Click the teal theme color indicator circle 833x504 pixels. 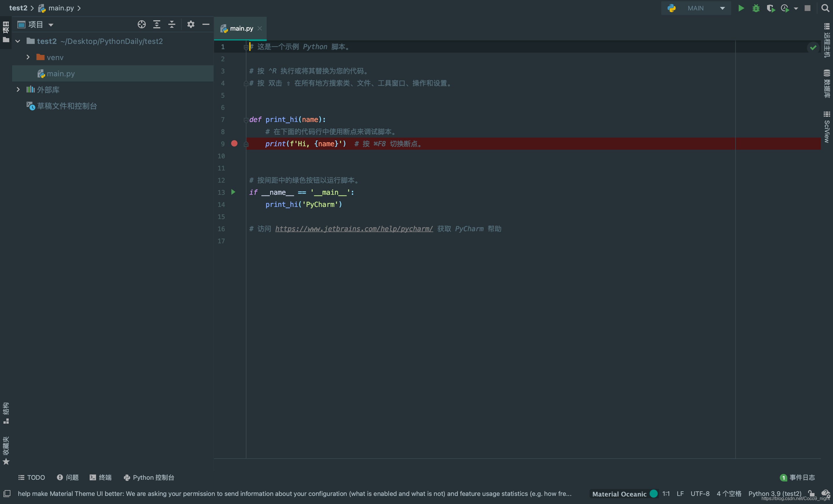pos(653,494)
